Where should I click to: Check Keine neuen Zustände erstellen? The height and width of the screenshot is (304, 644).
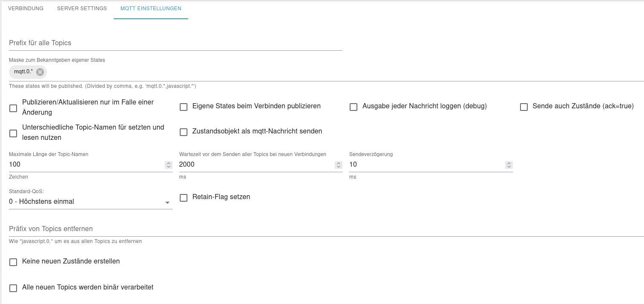13,262
